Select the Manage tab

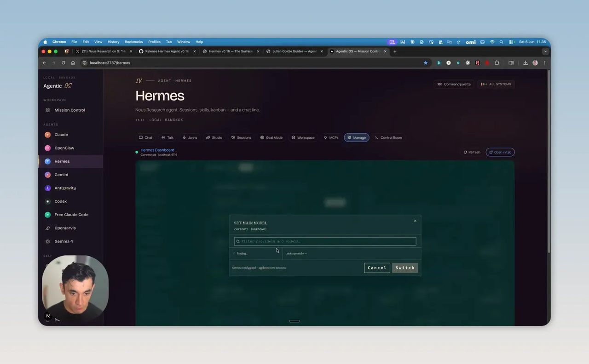pyautogui.click(x=357, y=137)
